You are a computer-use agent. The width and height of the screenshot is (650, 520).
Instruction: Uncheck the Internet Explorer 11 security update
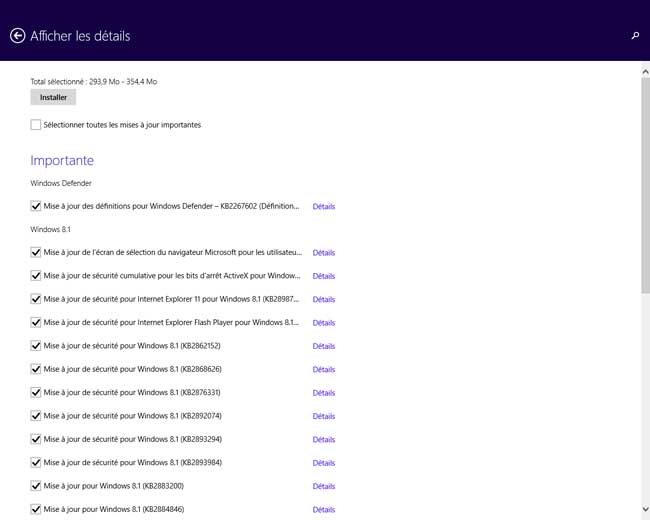36,299
